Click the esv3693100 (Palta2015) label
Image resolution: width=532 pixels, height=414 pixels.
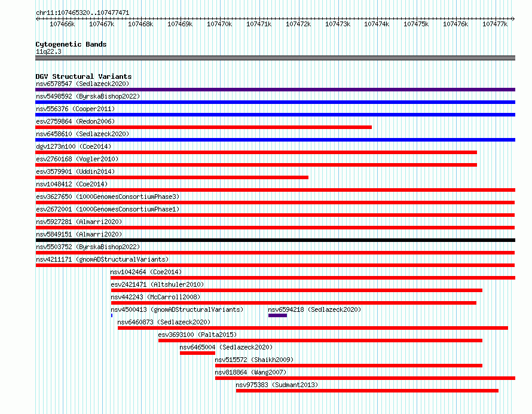tap(197, 335)
